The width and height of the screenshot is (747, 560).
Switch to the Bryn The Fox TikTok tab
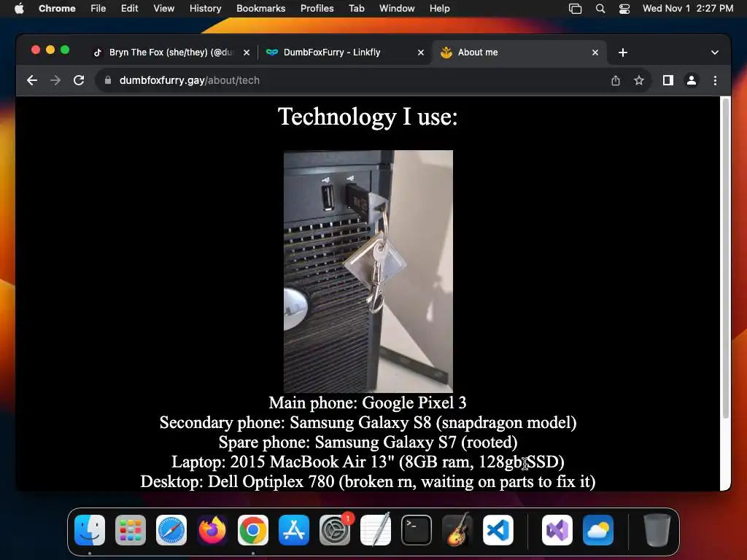[x=171, y=52]
